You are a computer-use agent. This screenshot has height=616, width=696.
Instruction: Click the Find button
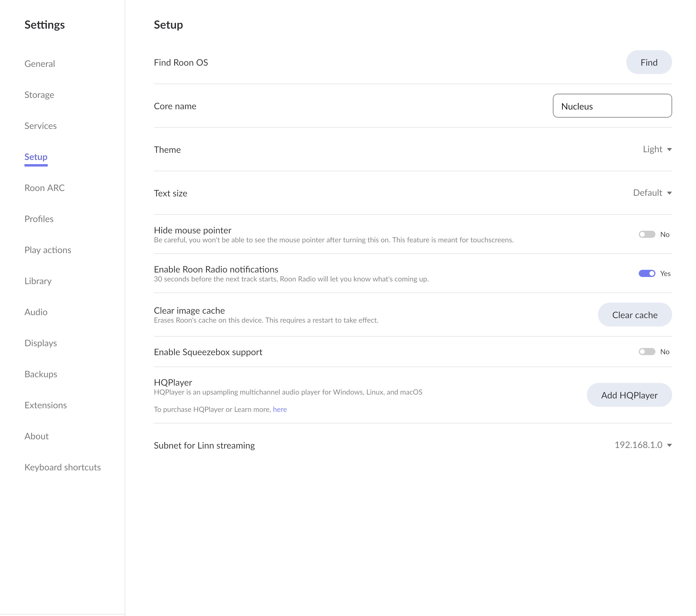click(649, 62)
